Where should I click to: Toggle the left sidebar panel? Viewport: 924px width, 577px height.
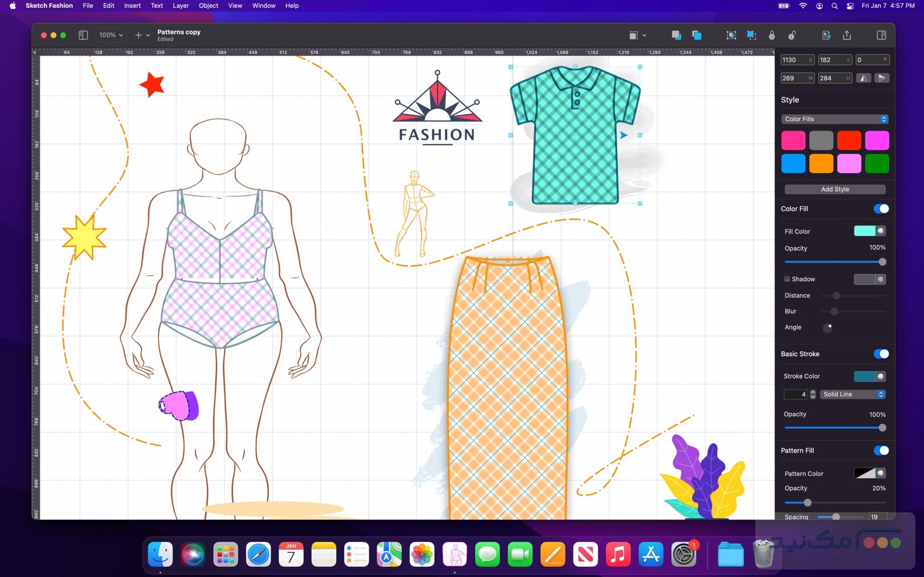(x=83, y=35)
